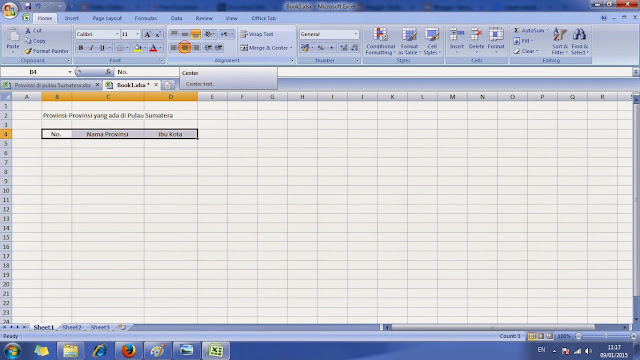This screenshot has height=360, width=640.
Task: Click the Orientation text rotation icon
Action: click(x=208, y=34)
